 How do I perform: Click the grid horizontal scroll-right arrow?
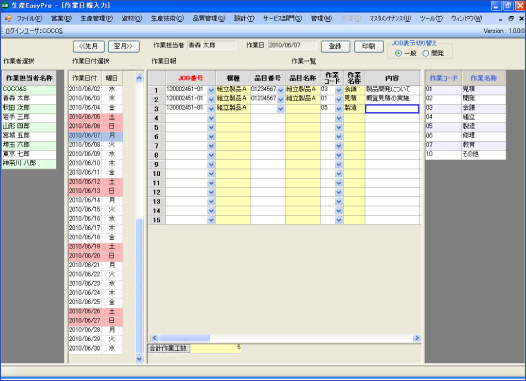tap(417, 338)
